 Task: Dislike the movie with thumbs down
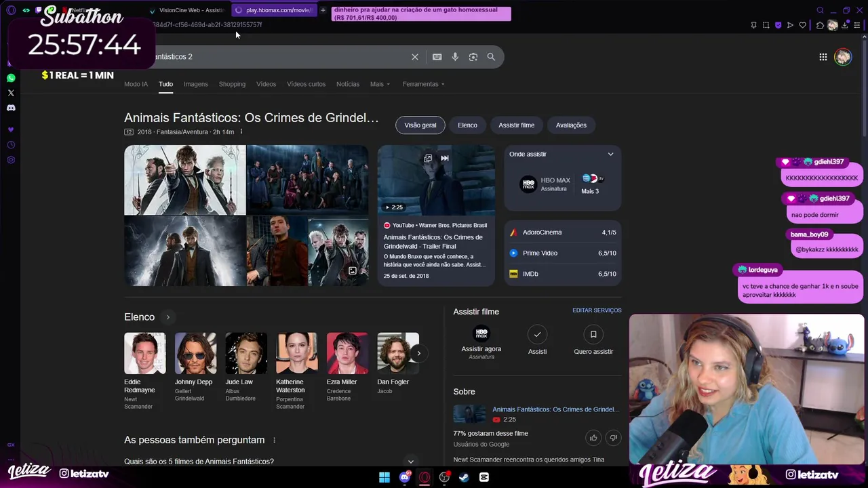[613, 438]
